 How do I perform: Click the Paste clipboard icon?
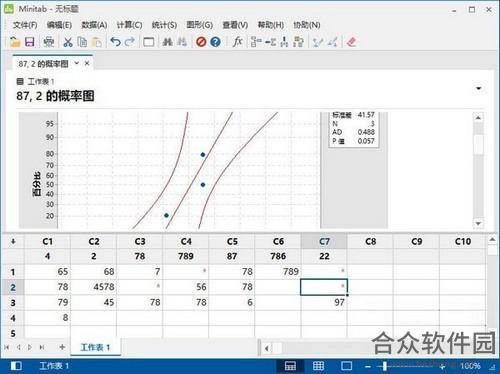(96, 42)
